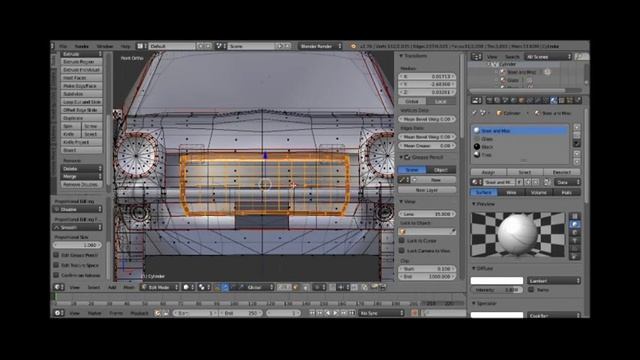Screen dimensions: 640x360
Task: Enable Lock Camera to View checkbox
Action: (x=402, y=251)
